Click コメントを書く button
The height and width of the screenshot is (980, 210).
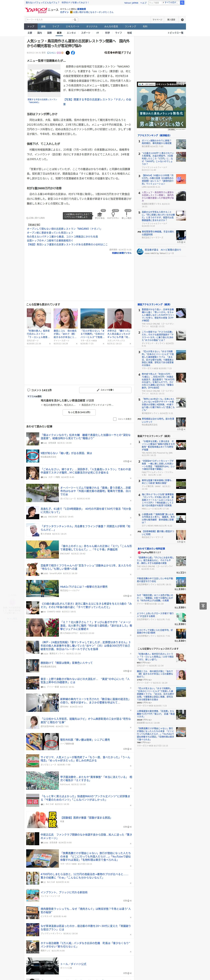coord(105,390)
